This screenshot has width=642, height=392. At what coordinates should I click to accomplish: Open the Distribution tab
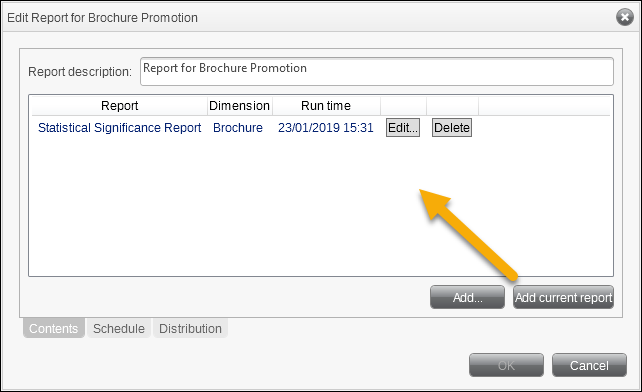pos(190,329)
